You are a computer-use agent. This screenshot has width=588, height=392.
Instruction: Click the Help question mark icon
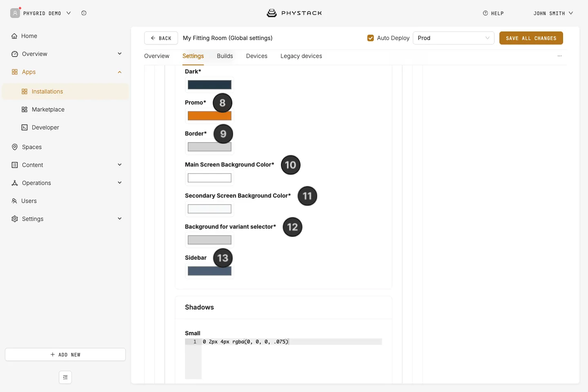point(486,13)
